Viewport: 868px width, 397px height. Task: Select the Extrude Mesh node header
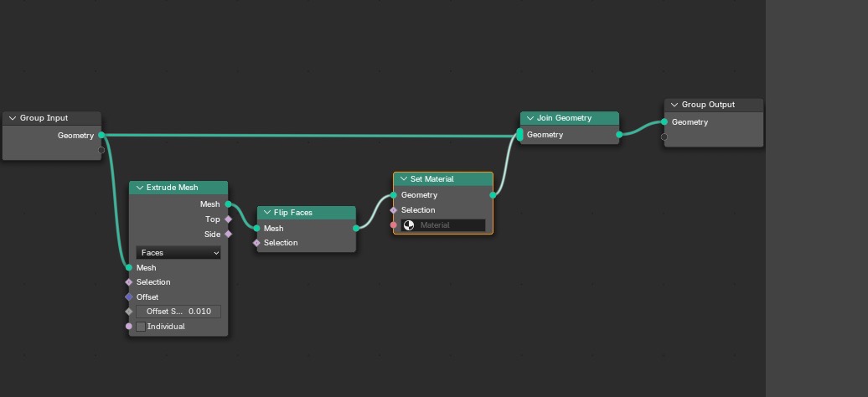[x=178, y=187]
